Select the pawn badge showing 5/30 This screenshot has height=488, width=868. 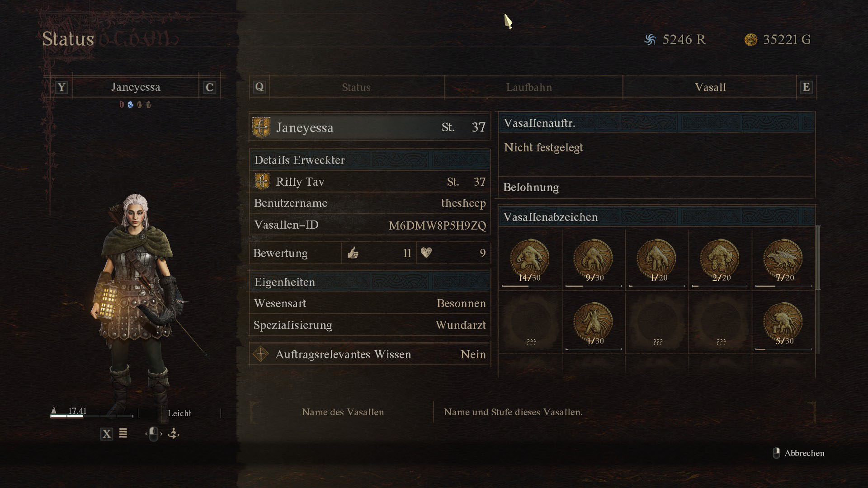[783, 322]
